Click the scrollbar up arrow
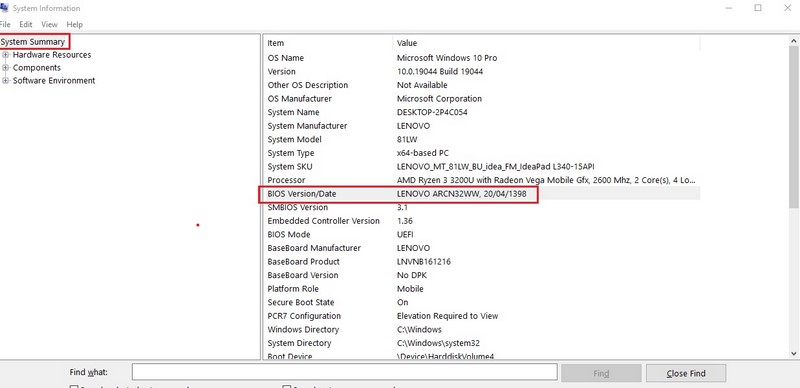 793,40
